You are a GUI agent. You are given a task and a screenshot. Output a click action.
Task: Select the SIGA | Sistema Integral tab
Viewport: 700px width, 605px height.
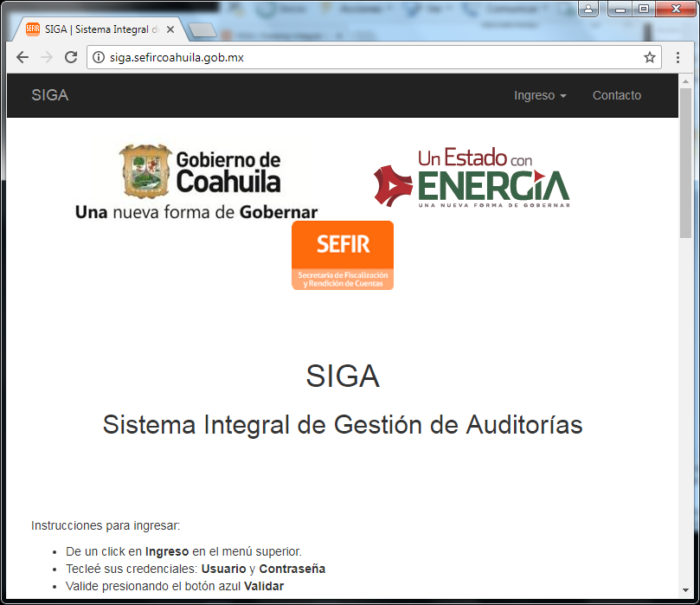[100, 29]
